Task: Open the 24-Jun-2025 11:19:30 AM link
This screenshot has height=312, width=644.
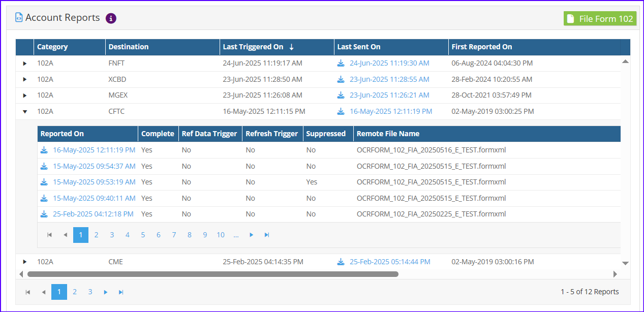Action: 389,64
